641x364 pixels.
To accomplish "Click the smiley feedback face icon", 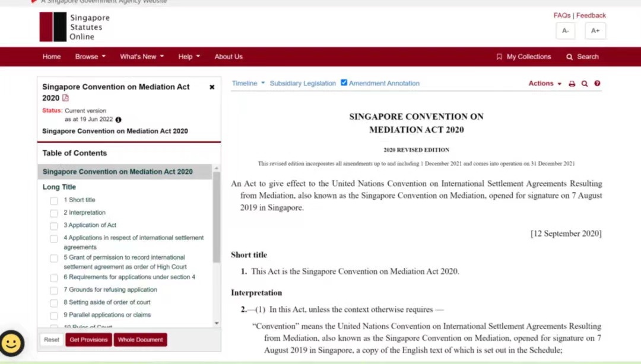I will [11, 343].
